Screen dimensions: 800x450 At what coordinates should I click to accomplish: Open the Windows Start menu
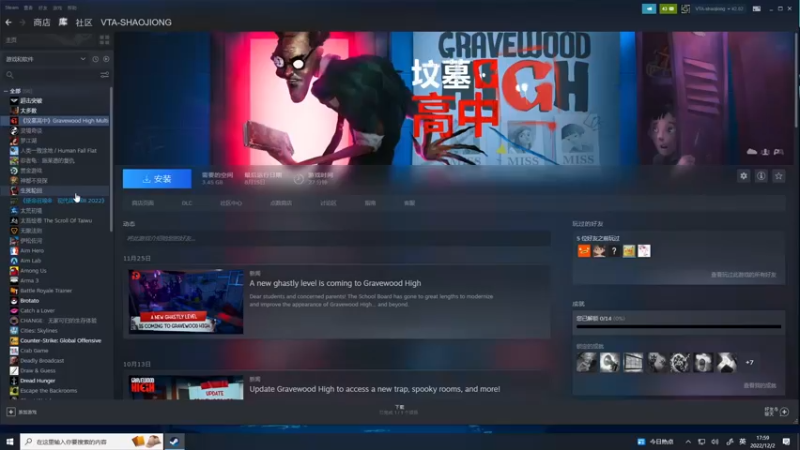point(9,441)
